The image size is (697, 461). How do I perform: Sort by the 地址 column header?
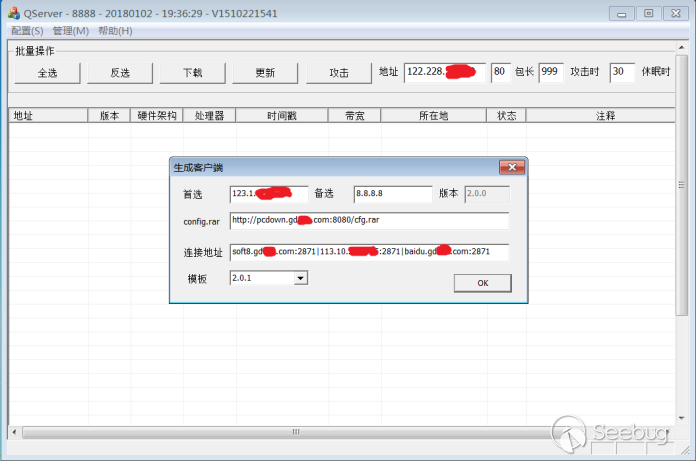click(48, 116)
